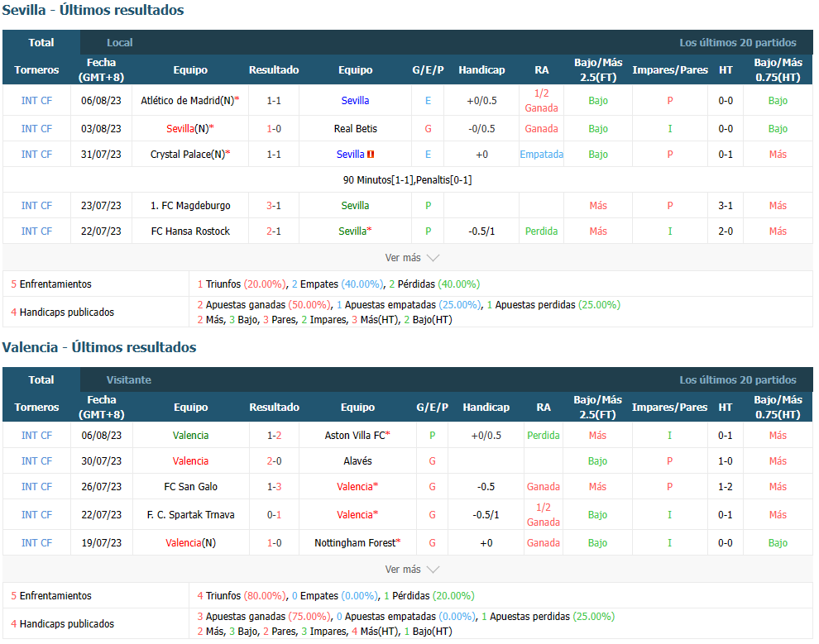Open Sevilla's 'Los últimos 20 partidos' selector
819x644 pixels.
tap(738, 42)
